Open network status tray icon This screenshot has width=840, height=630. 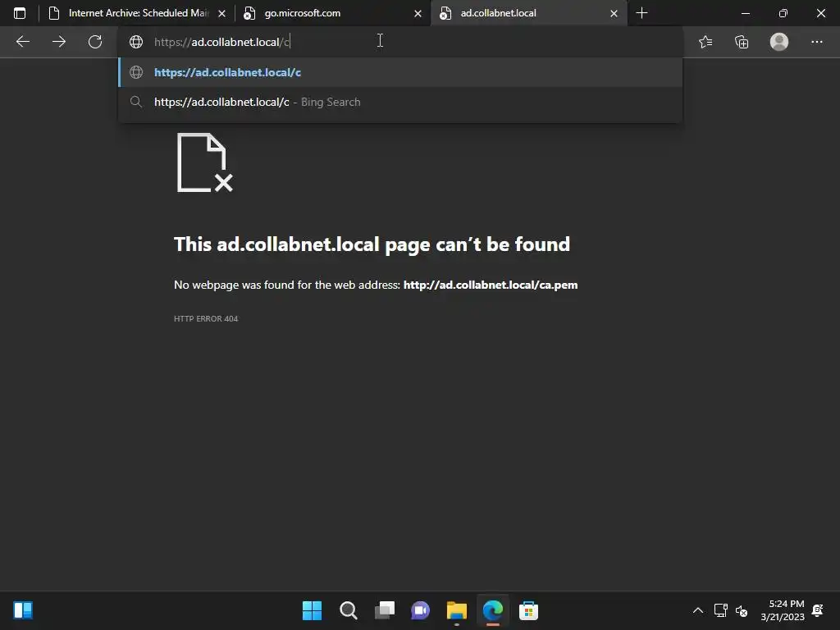tap(720, 610)
